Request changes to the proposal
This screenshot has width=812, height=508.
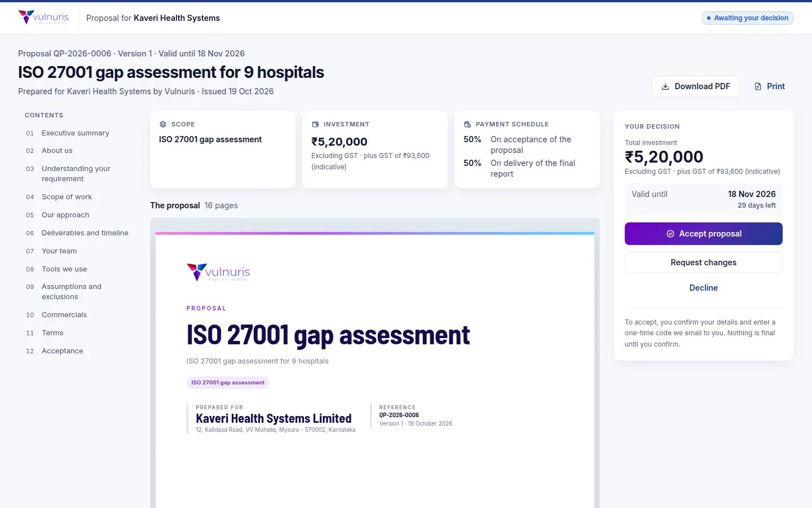704,262
